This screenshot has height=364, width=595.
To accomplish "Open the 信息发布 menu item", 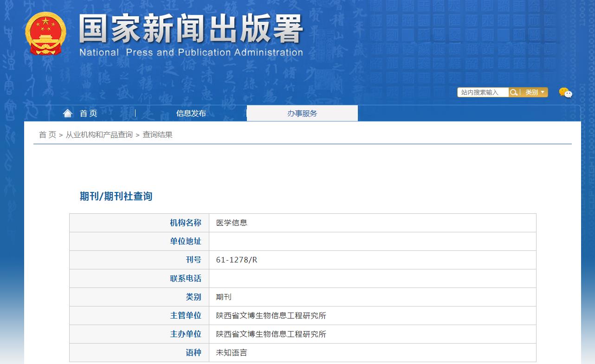I will [x=190, y=113].
